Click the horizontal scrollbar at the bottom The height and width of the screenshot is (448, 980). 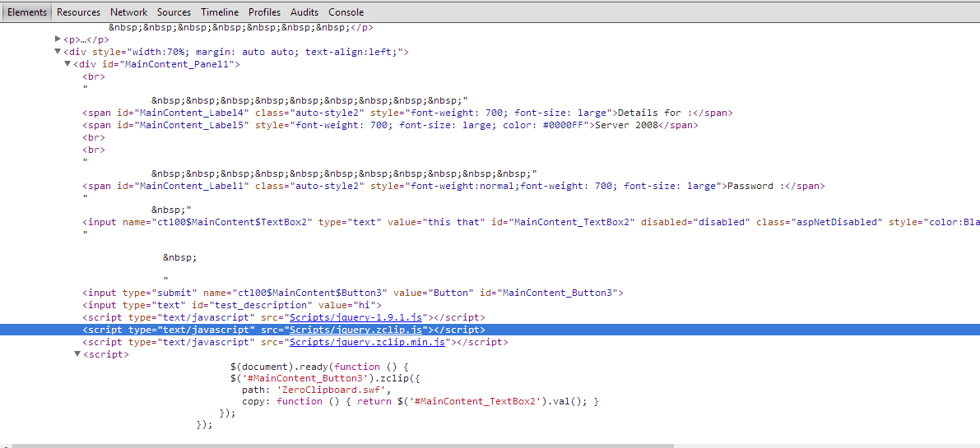coord(342,446)
